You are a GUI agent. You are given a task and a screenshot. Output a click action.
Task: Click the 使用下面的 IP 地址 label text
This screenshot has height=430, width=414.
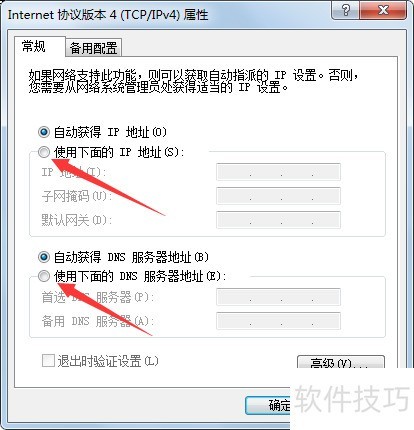(119, 153)
